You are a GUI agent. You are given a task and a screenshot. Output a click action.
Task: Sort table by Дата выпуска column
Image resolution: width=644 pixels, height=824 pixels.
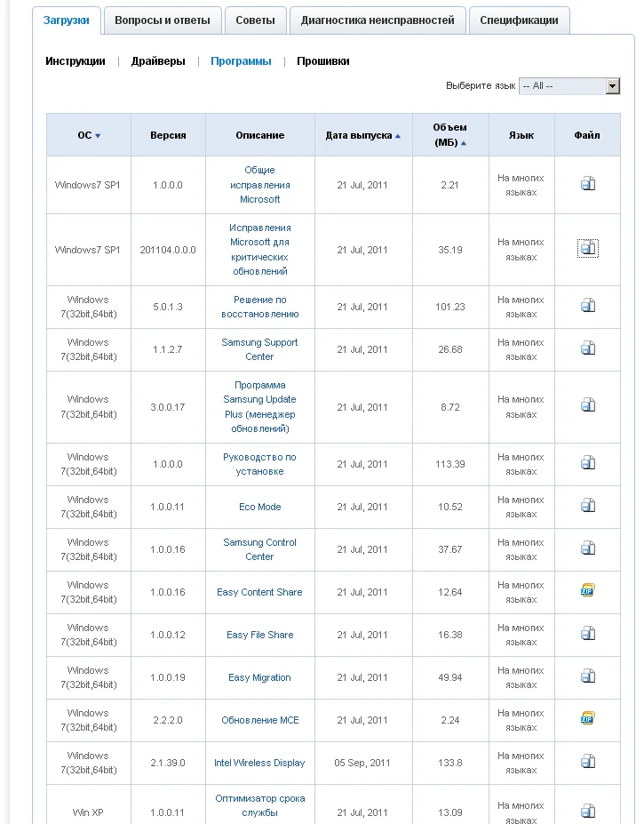[x=363, y=135]
